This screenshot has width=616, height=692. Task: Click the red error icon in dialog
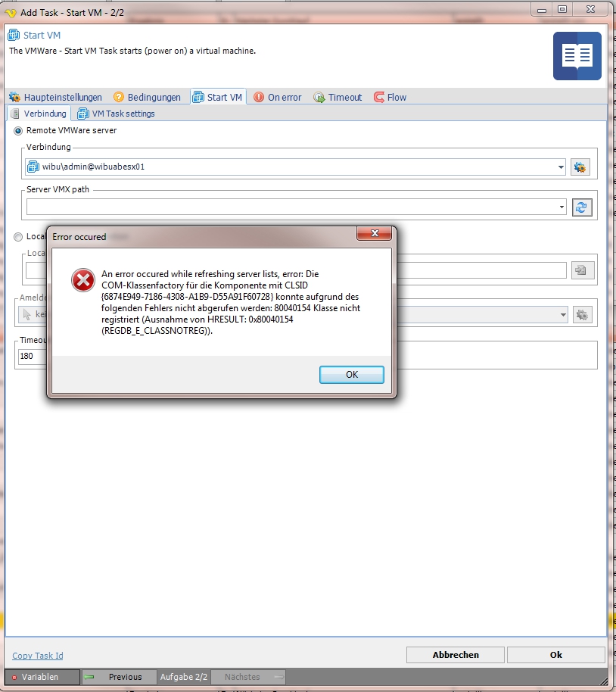tap(82, 280)
